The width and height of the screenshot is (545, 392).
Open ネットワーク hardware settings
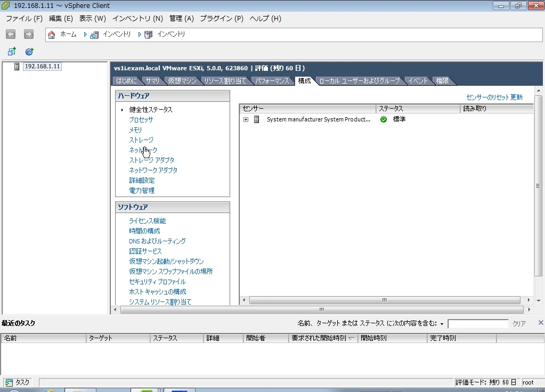pyautogui.click(x=143, y=150)
